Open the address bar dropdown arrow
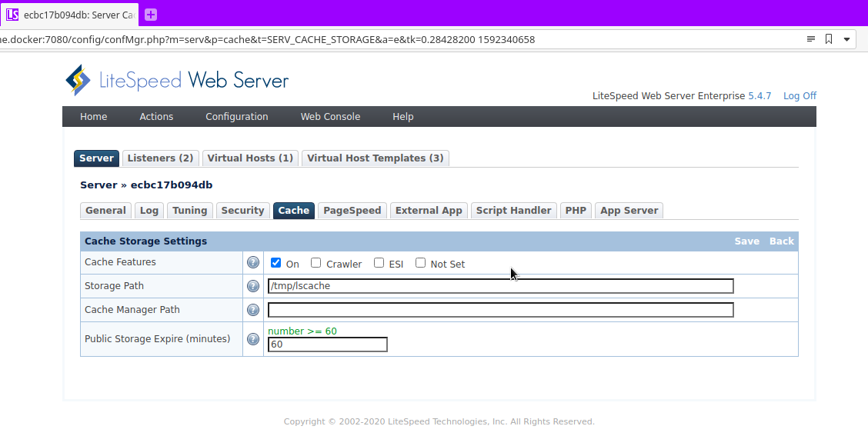The image size is (868, 446). click(x=847, y=38)
